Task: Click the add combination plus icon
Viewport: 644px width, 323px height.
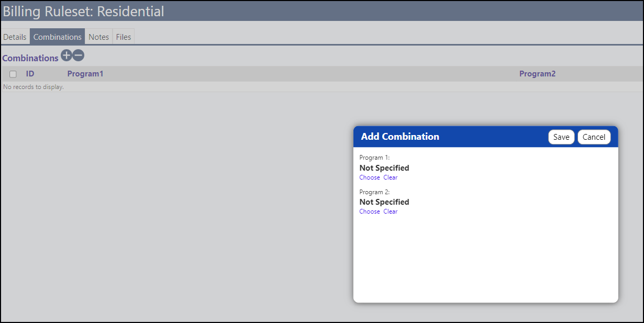Action: pyautogui.click(x=66, y=55)
